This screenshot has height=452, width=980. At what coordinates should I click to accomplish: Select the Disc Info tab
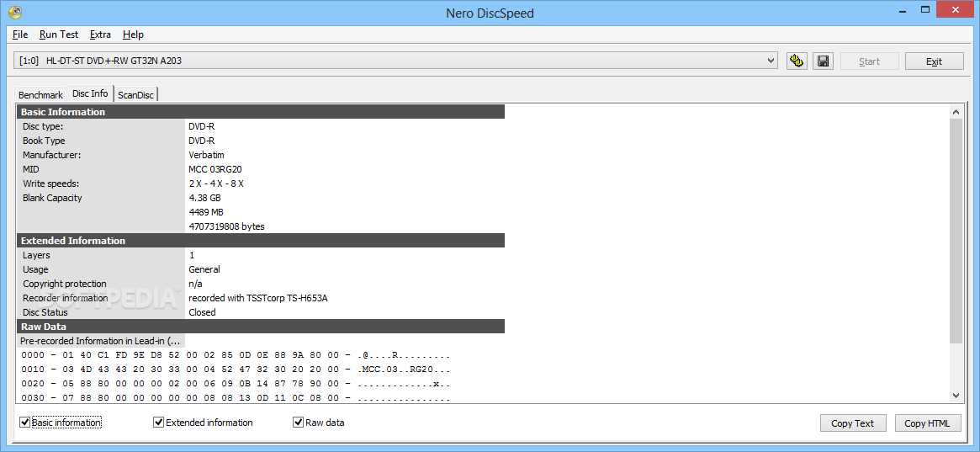90,93
